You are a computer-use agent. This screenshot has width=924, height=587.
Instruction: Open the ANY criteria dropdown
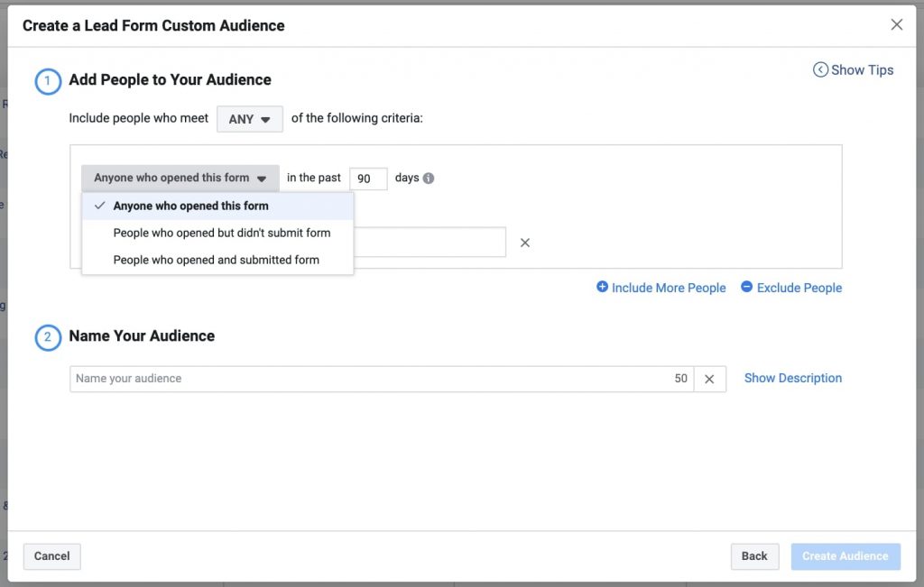[x=249, y=119]
